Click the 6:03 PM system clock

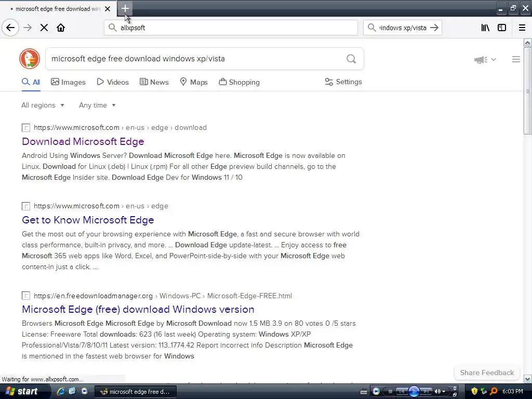pyautogui.click(x=513, y=392)
